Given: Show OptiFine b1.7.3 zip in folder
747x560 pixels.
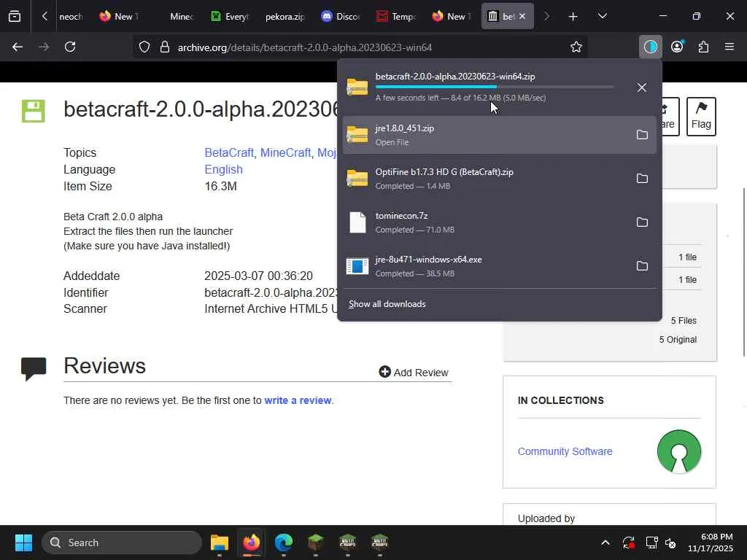Looking at the screenshot, I should (642, 179).
